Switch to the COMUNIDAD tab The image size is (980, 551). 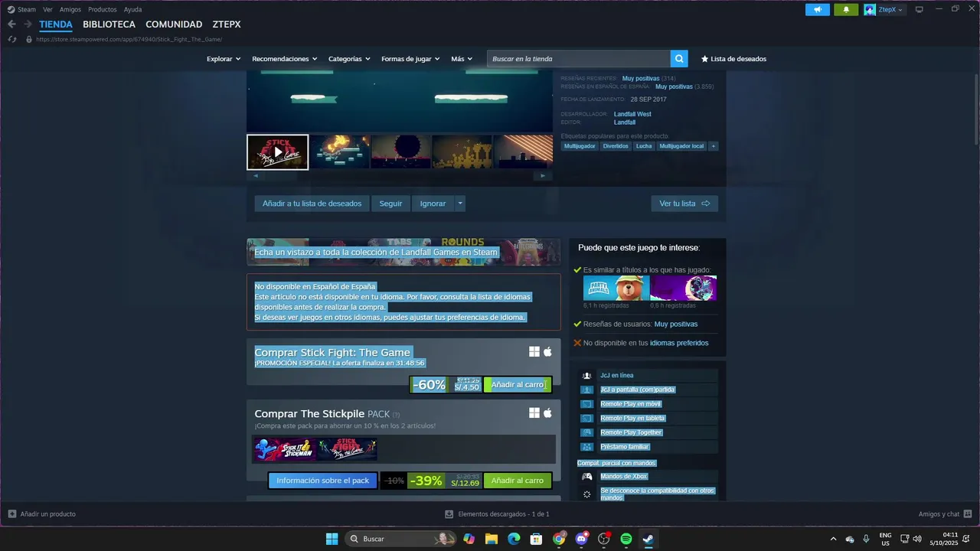pyautogui.click(x=174, y=24)
